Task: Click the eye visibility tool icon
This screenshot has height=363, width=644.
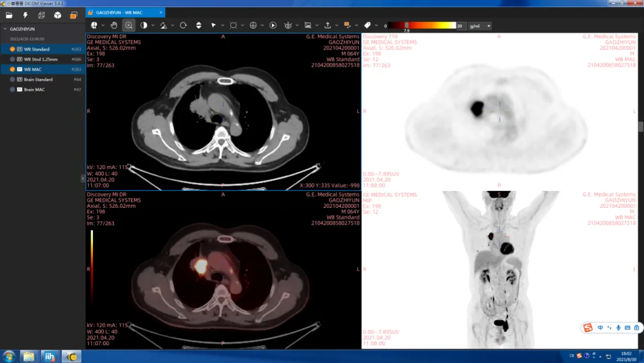Action: click(288, 26)
